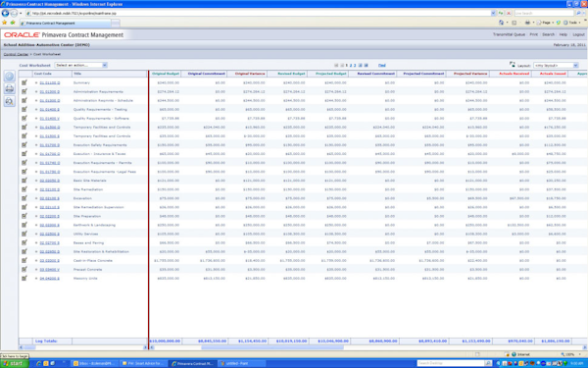Click the Find link near pagination
Viewport: 588px width, 368px height.
[382, 66]
